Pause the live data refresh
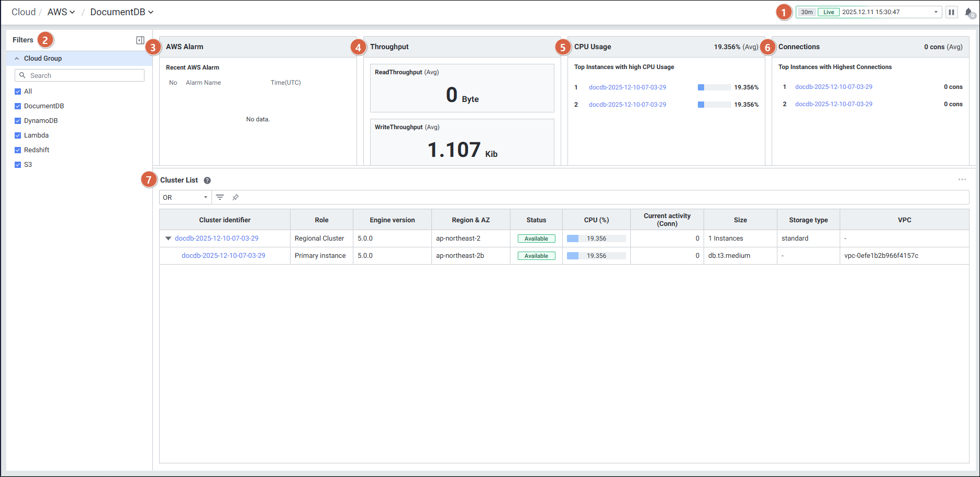Image resolution: width=980 pixels, height=477 pixels. click(951, 12)
